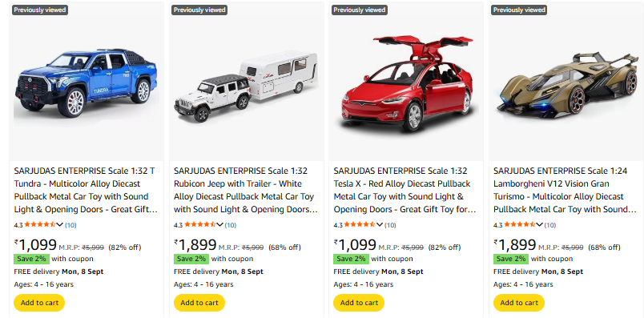Add the Tesla X toy to cart
The height and width of the screenshot is (318, 644).
click(359, 303)
